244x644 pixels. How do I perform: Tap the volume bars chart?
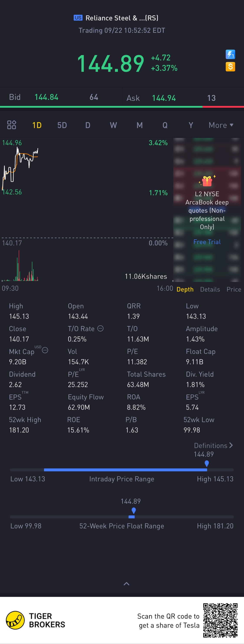(x=20, y=266)
